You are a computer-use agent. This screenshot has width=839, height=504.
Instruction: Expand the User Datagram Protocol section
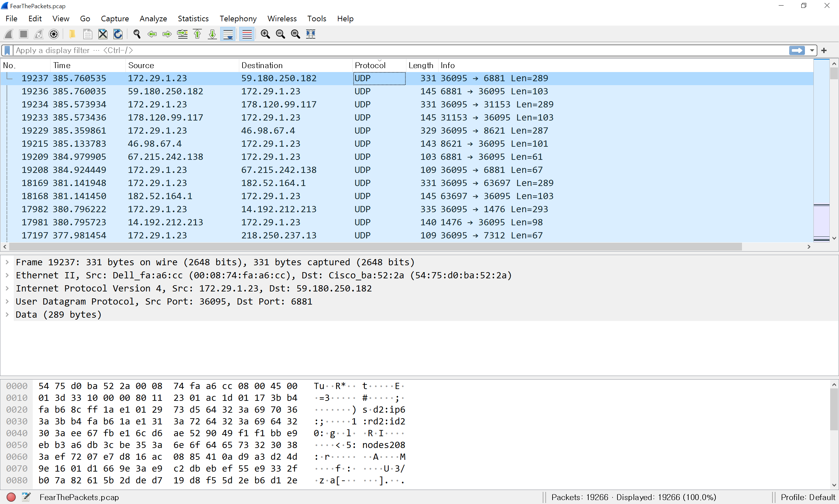7,301
